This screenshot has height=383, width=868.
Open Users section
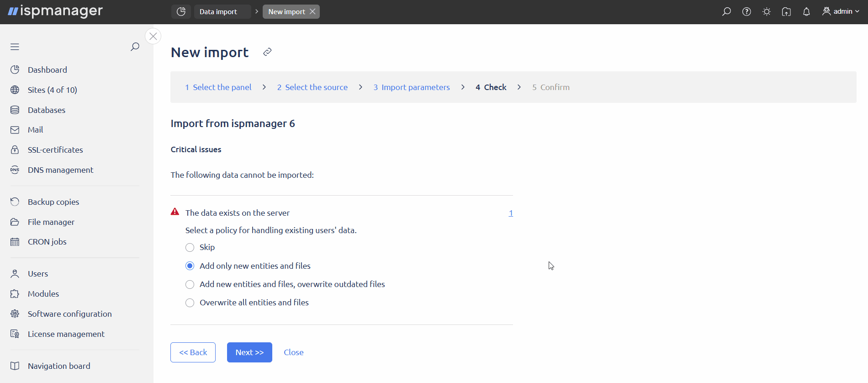38,274
